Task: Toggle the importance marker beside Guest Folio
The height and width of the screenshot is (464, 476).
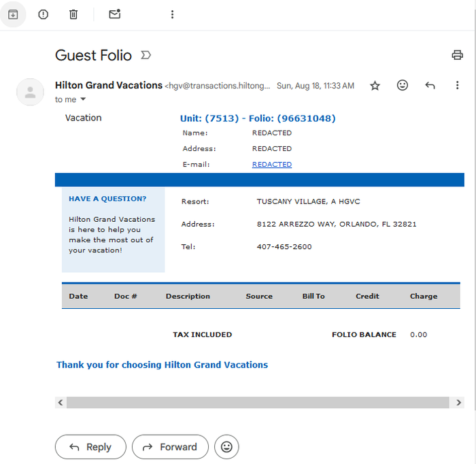Action: (x=146, y=55)
